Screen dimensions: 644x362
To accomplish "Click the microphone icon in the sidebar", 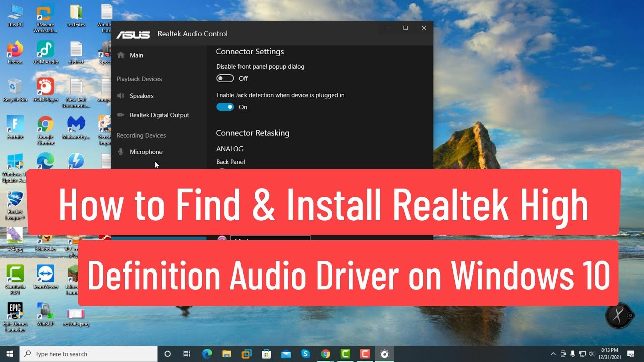I will pyautogui.click(x=121, y=152).
